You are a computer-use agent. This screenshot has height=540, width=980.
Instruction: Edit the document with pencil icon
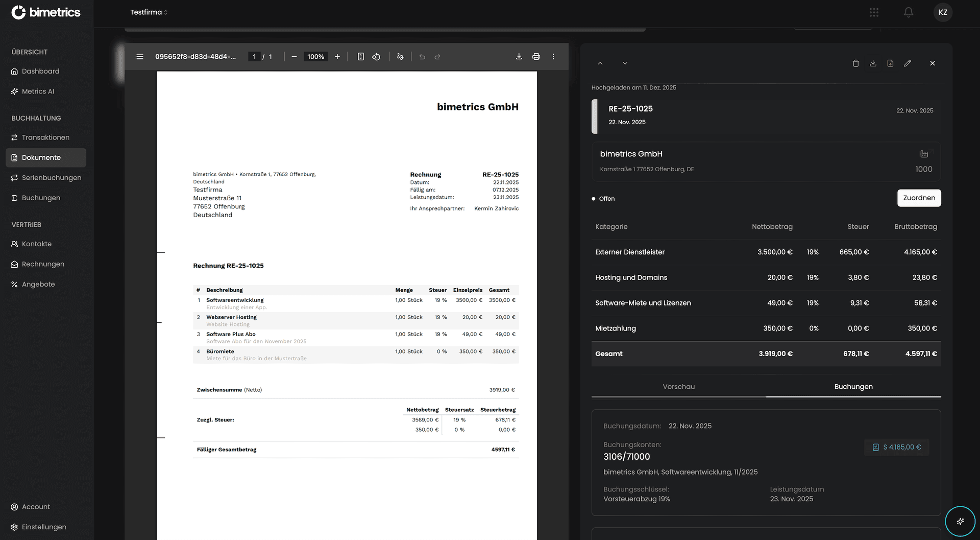pos(908,63)
